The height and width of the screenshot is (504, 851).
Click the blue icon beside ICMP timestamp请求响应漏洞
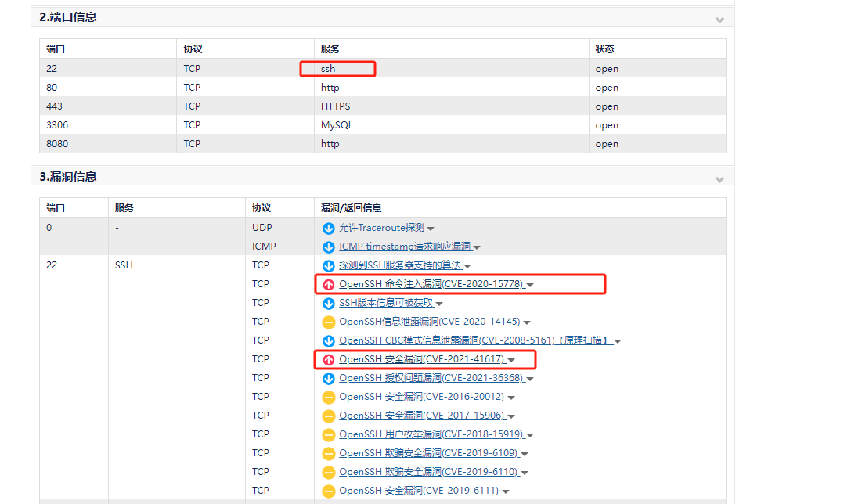[328, 247]
